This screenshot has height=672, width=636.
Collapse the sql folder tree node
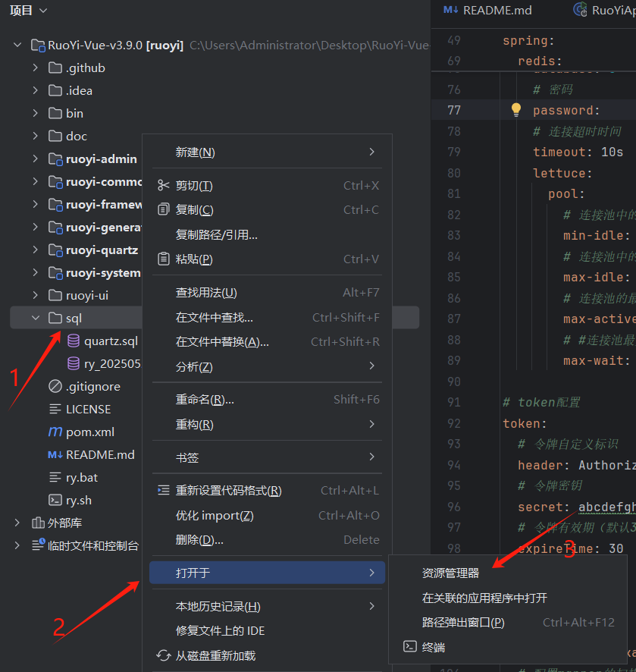35,318
